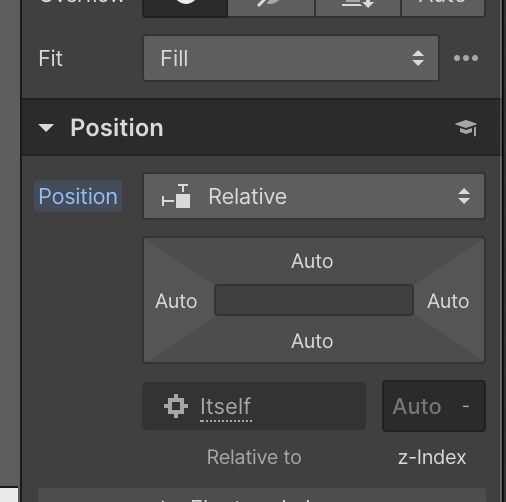Image resolution: width=506 pixels, height=502 pixels.
Task: Select the overflow scroll arrow option
Action: [358, 7]
